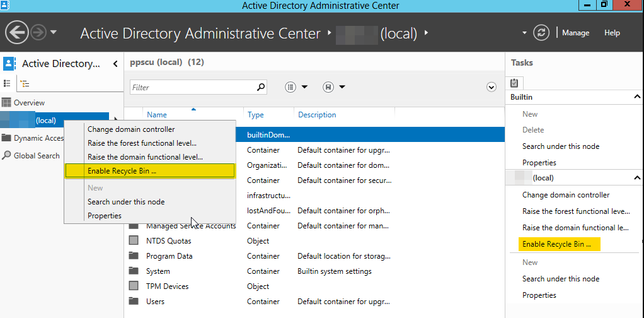Click the list view options icon
The image size is (644, 318).
(x=290, y=87)
